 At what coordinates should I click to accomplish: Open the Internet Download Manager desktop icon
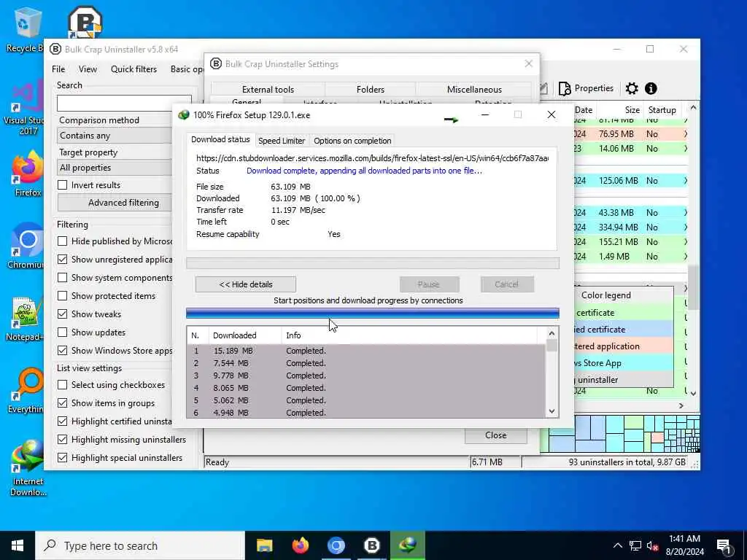tap(28, 469)
